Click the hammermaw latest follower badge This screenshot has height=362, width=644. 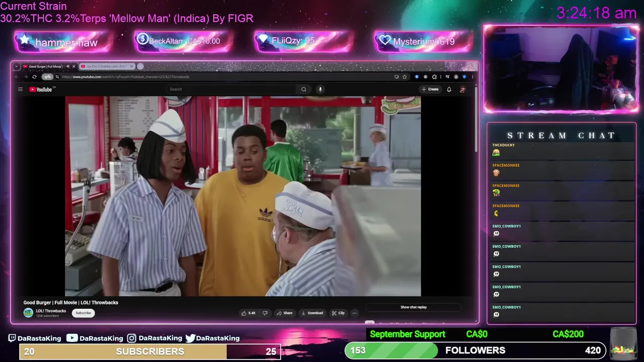[63, 42]
